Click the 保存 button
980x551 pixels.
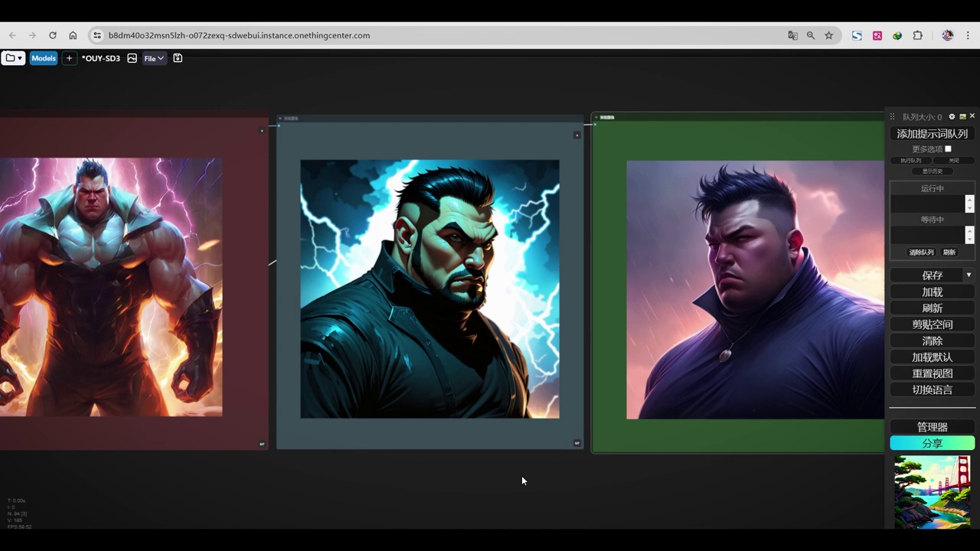[x=927, y=275]
